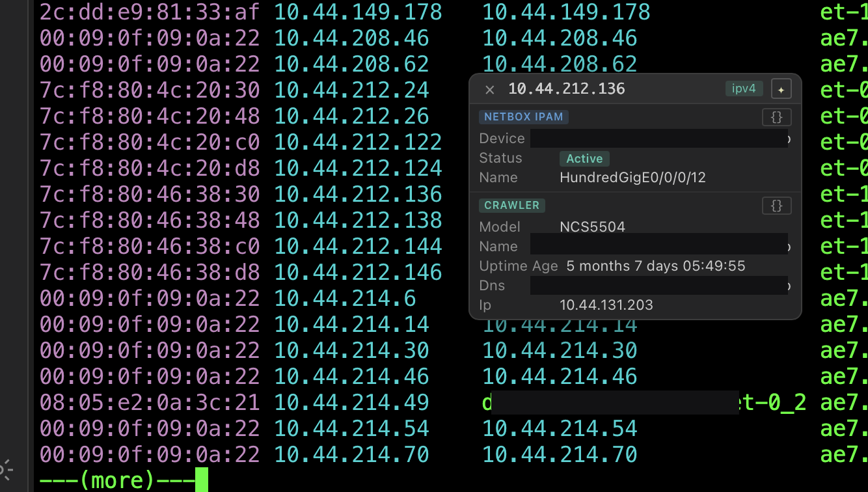Click MAC address 7c:f8:80:4c:20:c0
The image size is (868, 492).
tap(150, 142)
